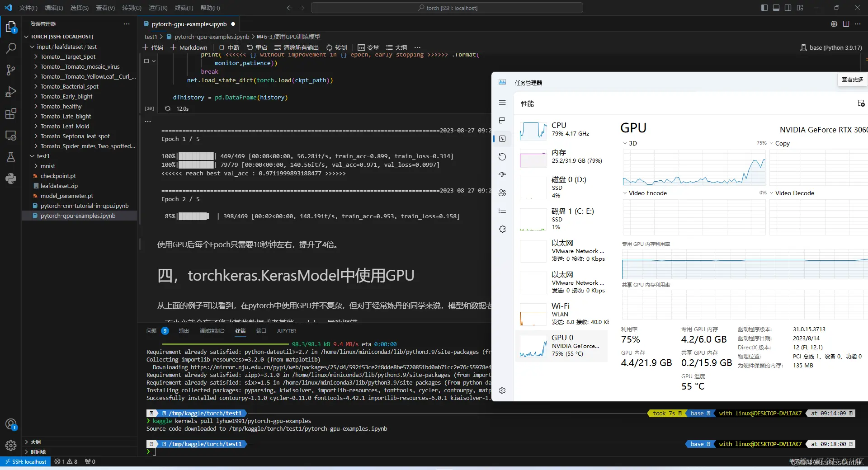Open the Manage gear in VS Code
Viewport: 868px width, 470px height.
tap(11, 446)
